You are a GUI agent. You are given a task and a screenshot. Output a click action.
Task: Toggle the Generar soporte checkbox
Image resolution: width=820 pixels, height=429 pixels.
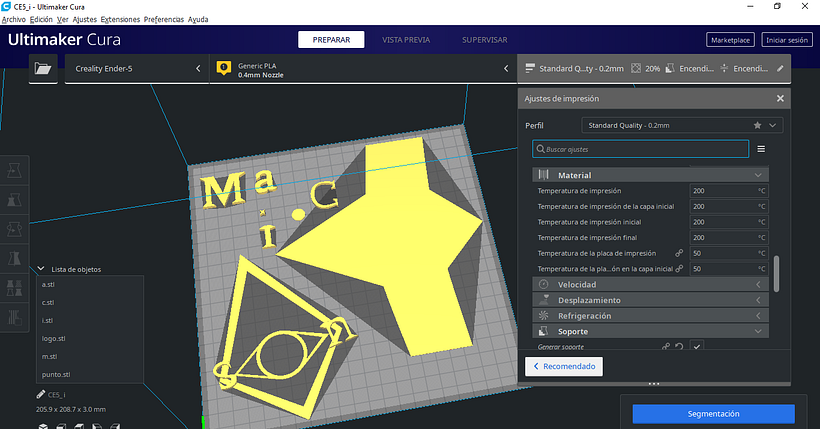click(697, 346)
